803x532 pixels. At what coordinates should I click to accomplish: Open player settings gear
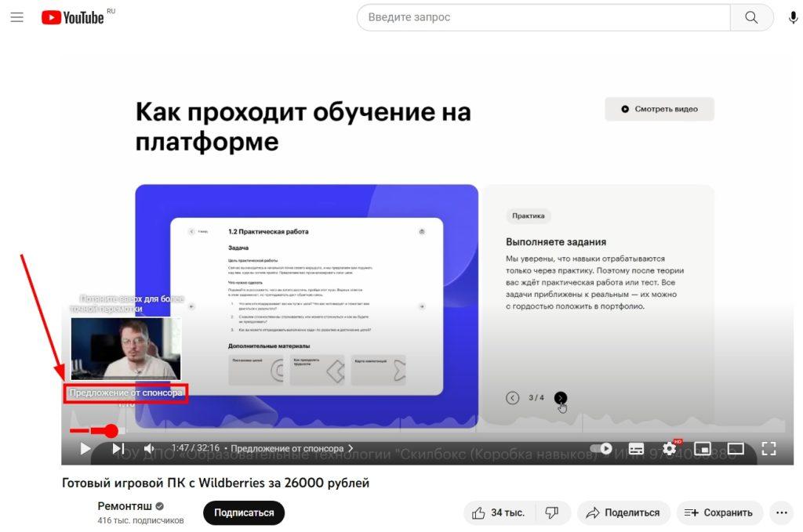click(670, 449)
